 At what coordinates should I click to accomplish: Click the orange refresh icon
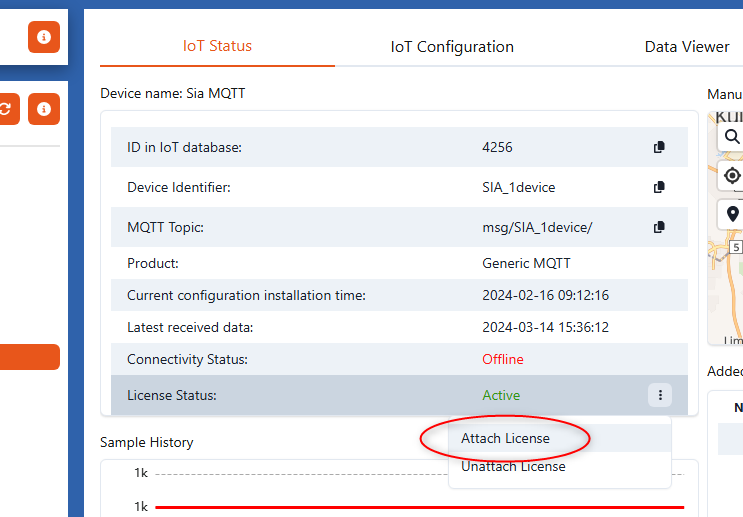pyautogui.click(x=6, y=109)
